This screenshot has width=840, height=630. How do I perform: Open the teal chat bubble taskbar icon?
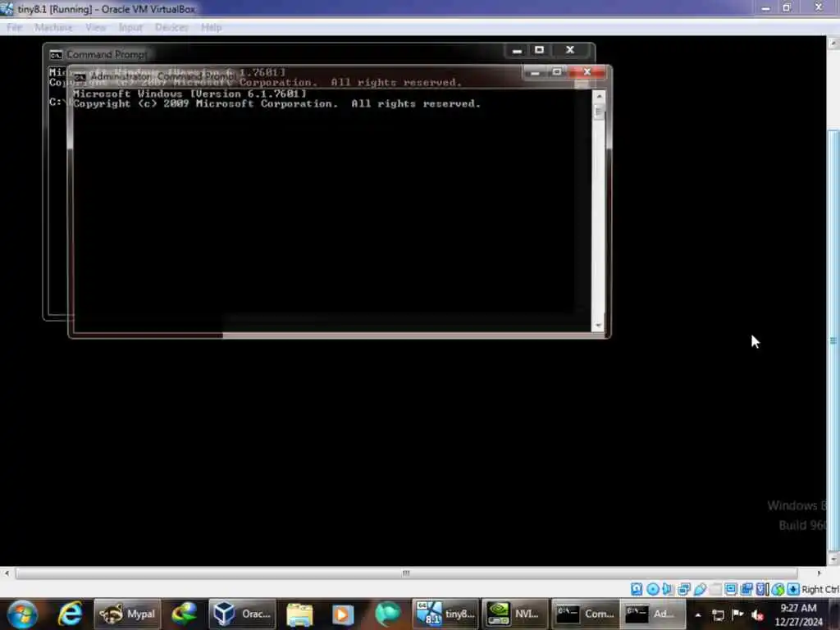coord(387,614)
